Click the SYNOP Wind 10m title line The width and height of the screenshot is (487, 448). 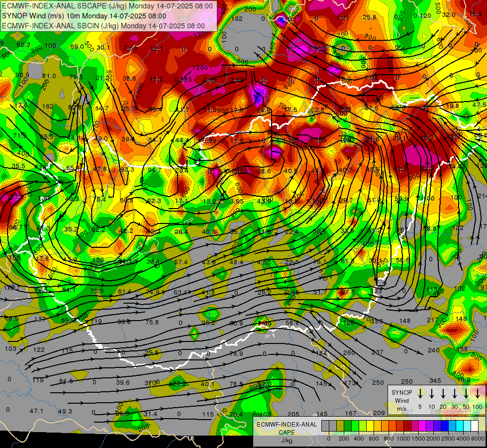tap(84, 16)
